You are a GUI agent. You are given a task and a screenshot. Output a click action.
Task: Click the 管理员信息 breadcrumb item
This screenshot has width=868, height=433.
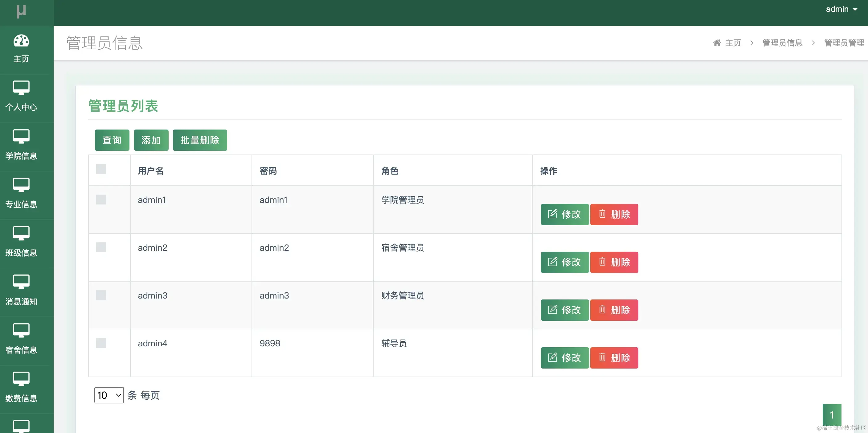[x=782, y=43]
